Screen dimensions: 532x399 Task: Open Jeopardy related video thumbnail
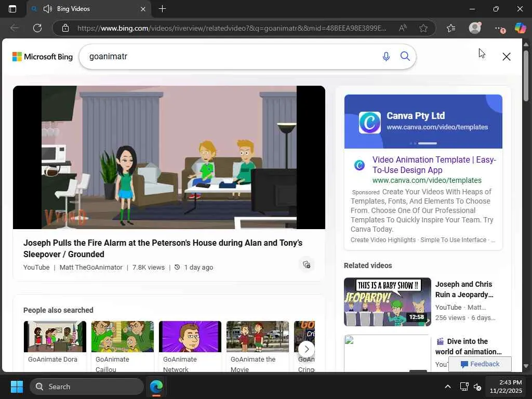coord(387,302)
